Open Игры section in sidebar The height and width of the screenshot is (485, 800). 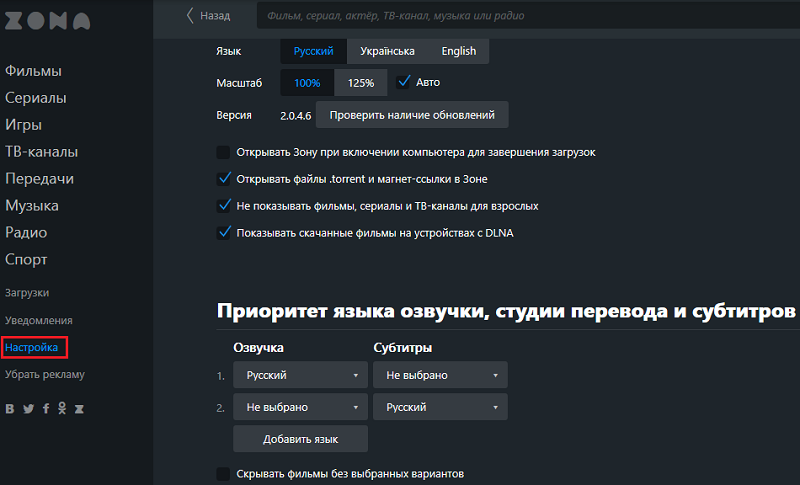pyautogui.click(x=23, y=125)
